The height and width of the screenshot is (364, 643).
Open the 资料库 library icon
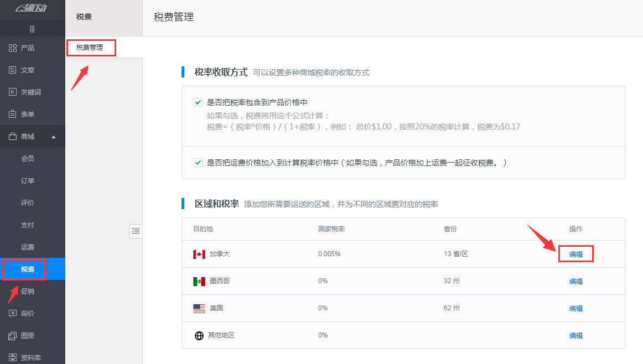pyautogui.click(x=13, y=357)
